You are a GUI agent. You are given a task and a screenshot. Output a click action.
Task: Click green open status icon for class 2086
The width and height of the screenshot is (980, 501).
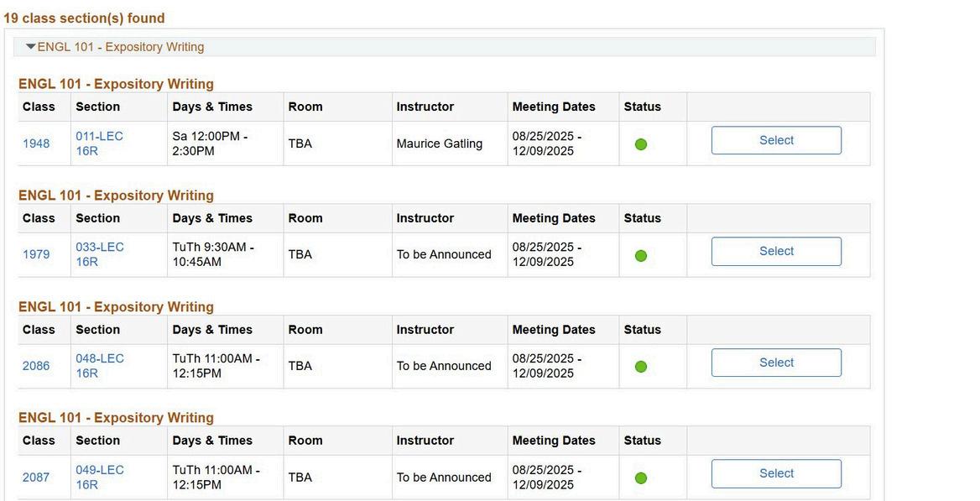coord(641,367)
